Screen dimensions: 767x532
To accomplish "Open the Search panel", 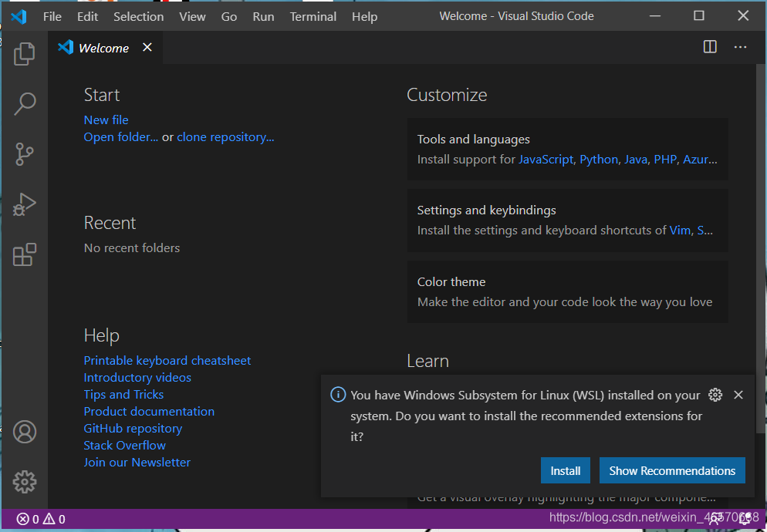I will pos(24,103).
